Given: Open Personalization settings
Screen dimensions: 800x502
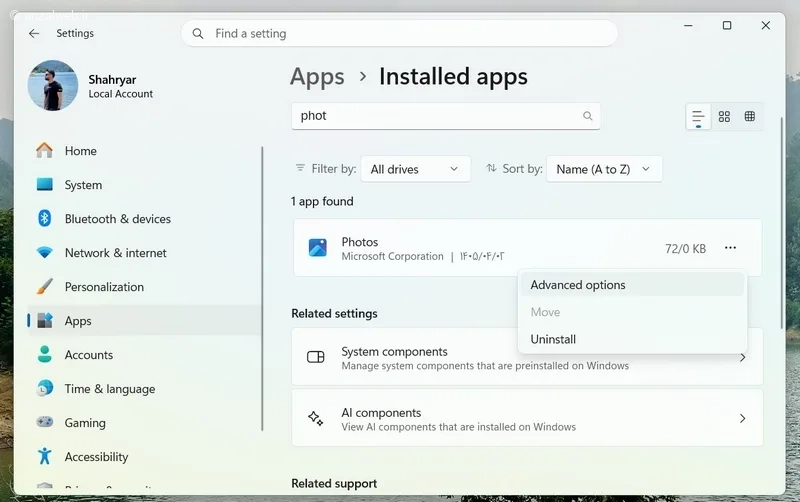Looking at the screenshot, I should [x=144, y=287].
